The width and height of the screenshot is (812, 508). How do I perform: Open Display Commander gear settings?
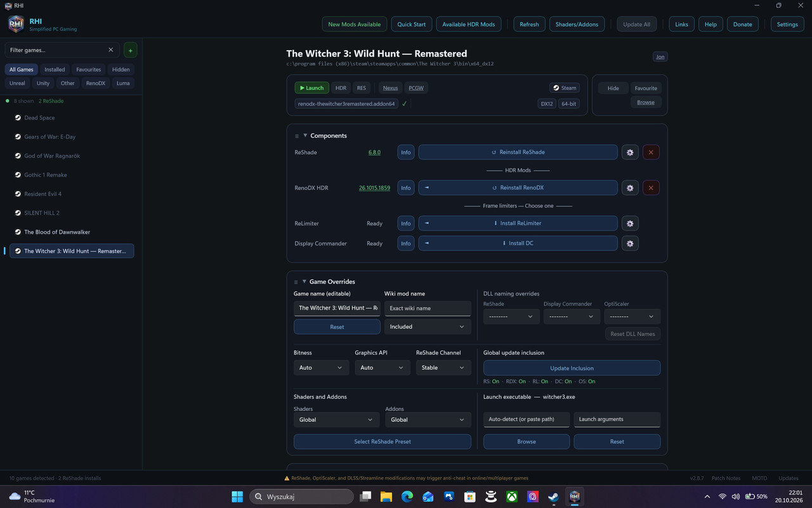630,244
